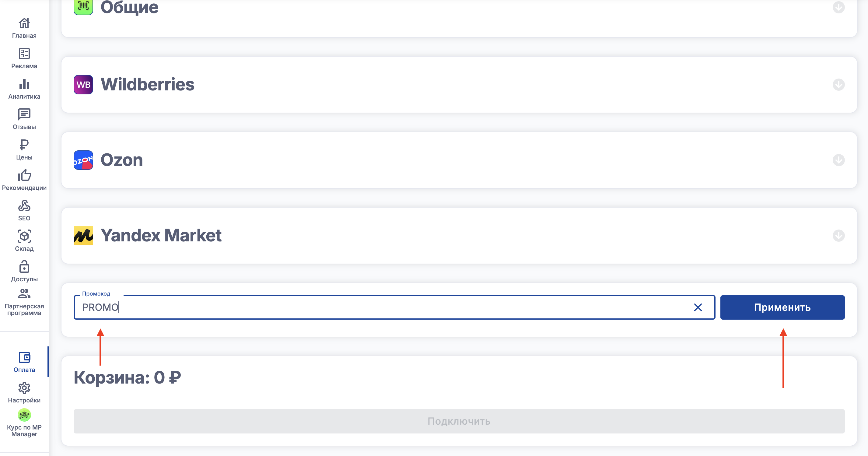This screenshot has height=456, width=868.
Task: Open Настройки gear settings
Action: tap(24, 388)
